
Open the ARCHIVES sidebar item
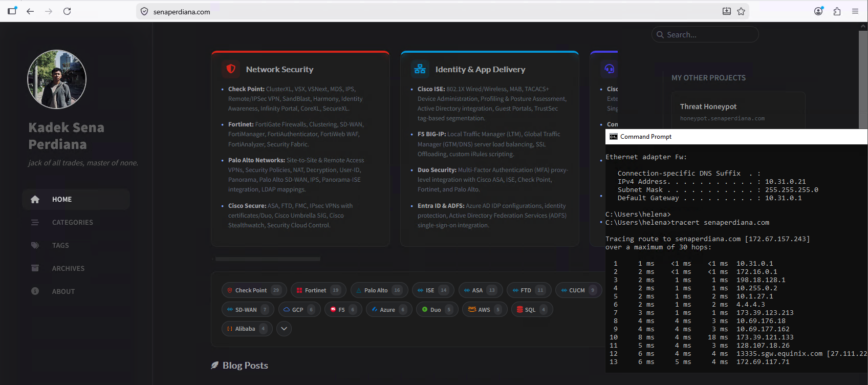76,268
